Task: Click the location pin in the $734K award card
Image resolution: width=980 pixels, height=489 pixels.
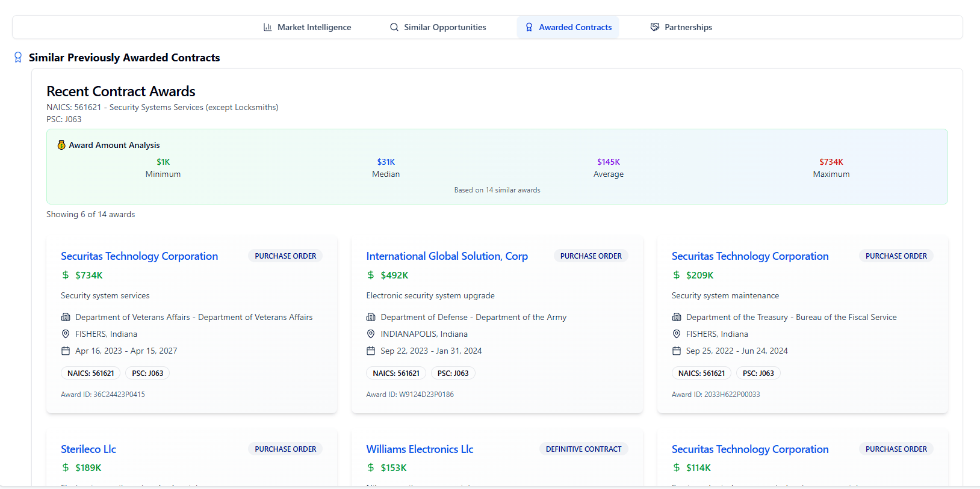Action: pos(66,334)
